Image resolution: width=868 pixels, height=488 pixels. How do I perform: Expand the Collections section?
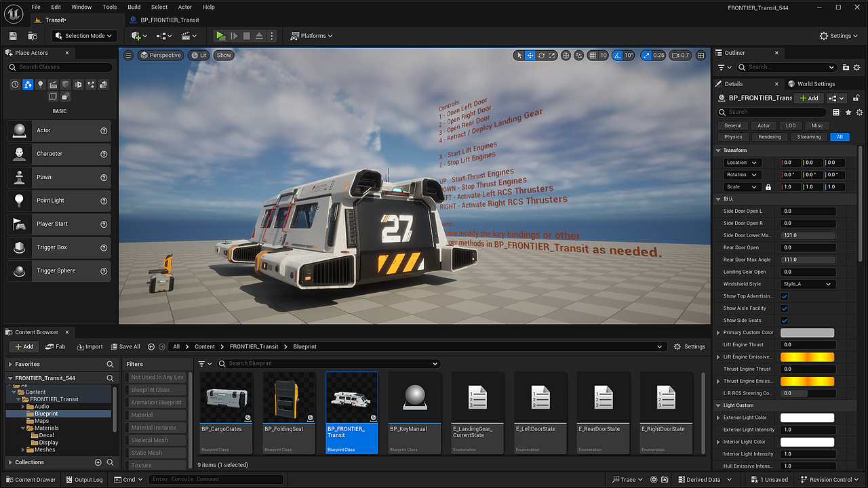(x=11, y=462)
